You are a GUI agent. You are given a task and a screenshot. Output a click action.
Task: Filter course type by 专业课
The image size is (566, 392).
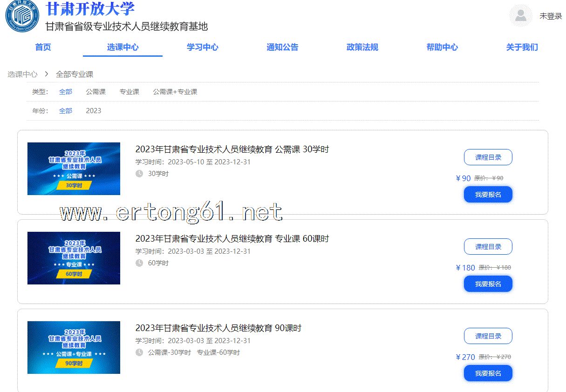coord(129,92)
